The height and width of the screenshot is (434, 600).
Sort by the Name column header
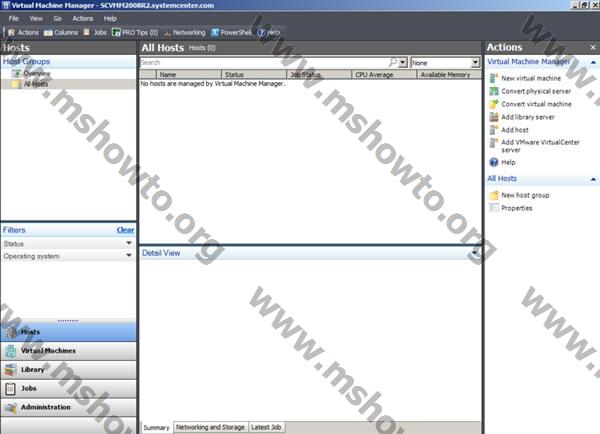point(189,75)
